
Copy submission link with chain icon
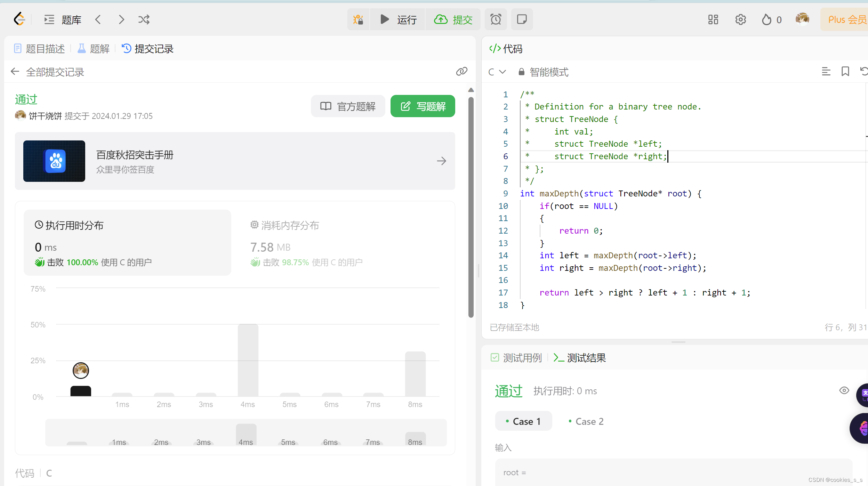pyautogui.click(x=461, y=72)
